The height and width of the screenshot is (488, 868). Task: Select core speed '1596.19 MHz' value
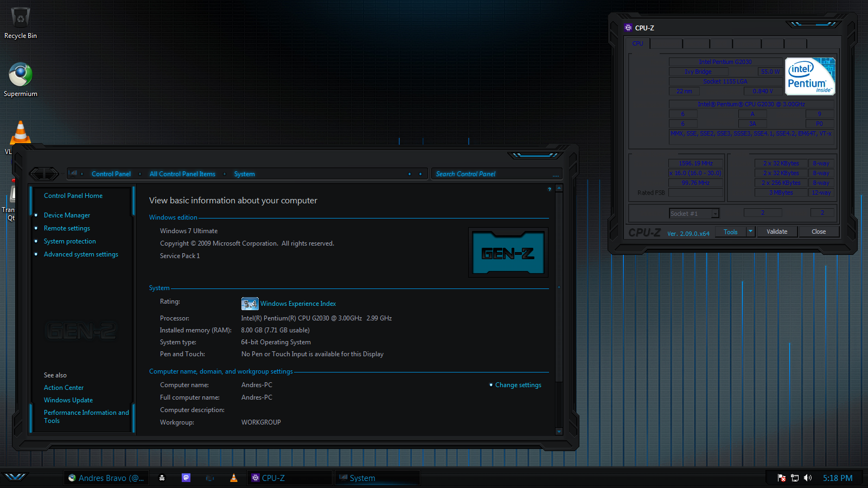pos(696,163)
